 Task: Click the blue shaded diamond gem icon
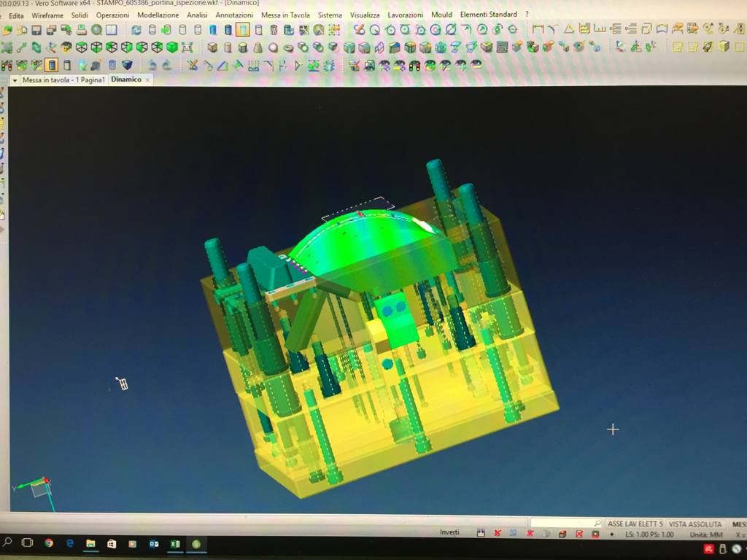point(127,65)
